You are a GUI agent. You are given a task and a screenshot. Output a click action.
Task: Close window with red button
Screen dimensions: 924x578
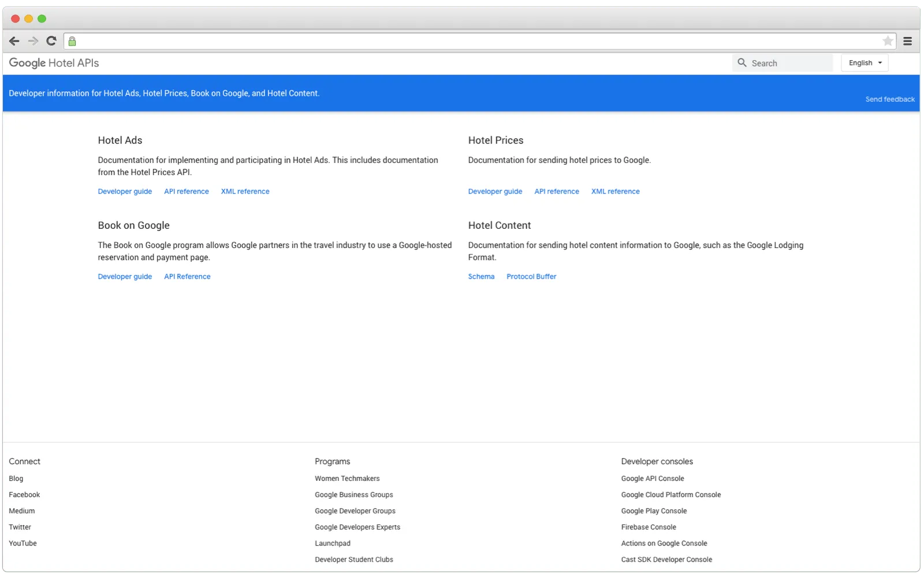tap(15, 18)
